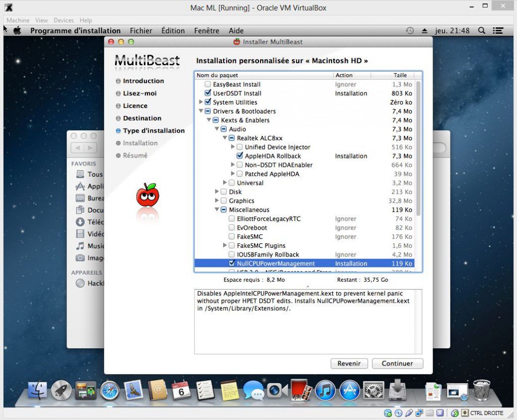Screen dimensions: 517x420
Task: Open Reminders checklist icon in Dock
Action: pos(205,391)
